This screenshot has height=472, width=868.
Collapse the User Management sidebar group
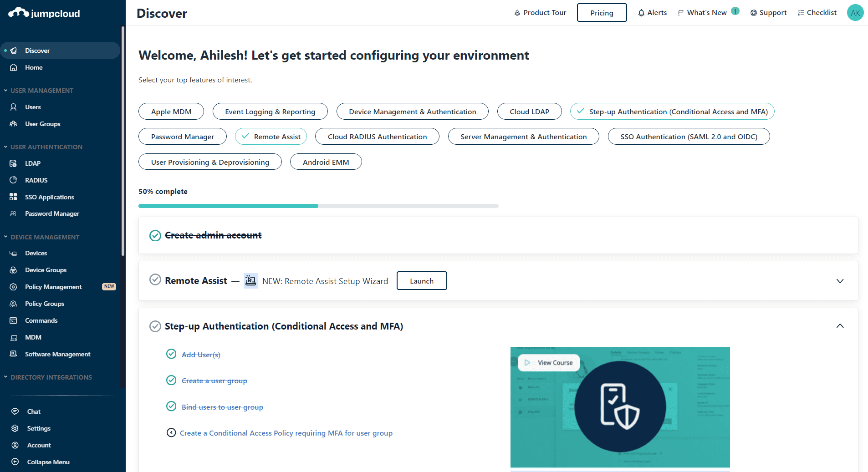click(x=6, y=91)
